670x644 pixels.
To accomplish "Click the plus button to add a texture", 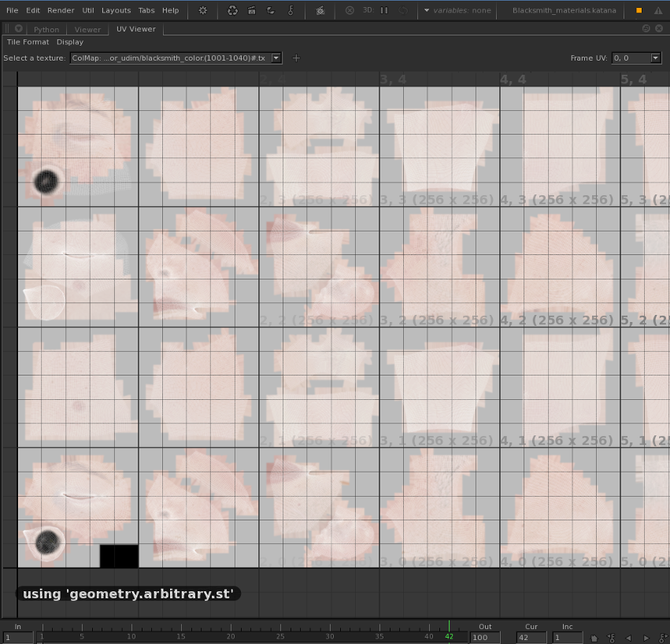I will [x=295, y=57].
